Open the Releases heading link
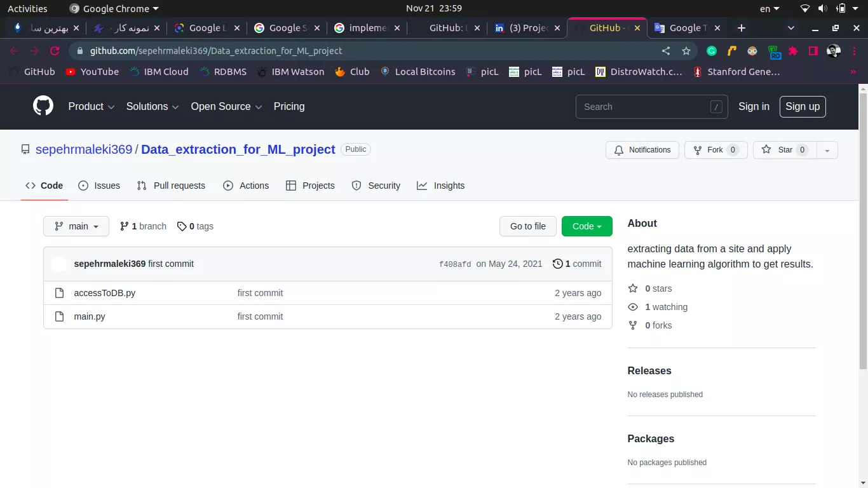 pos(649,370)
